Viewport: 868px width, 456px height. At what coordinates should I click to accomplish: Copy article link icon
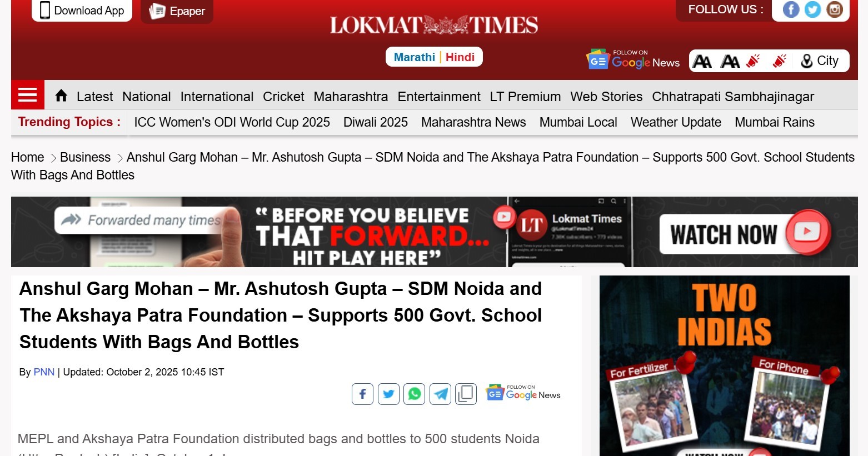[x=466, y=394]
